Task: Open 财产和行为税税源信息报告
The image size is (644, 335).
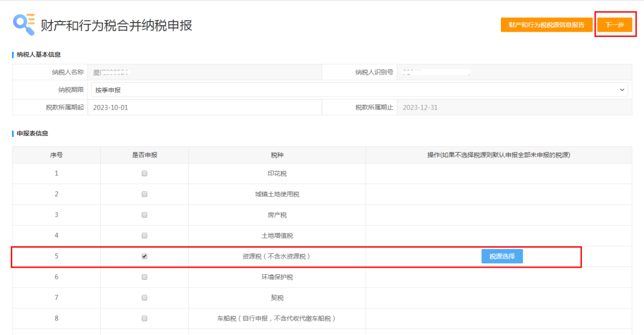Action: [546, 24]
